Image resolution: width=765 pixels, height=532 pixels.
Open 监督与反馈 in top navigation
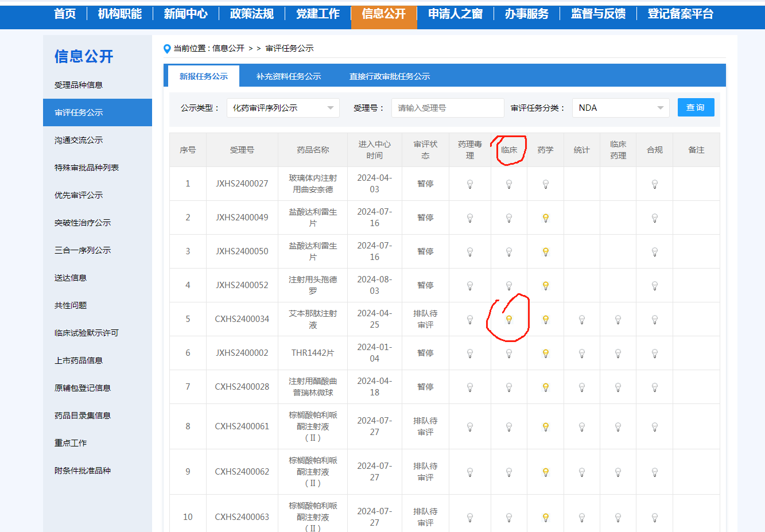[x=599, y=14]
